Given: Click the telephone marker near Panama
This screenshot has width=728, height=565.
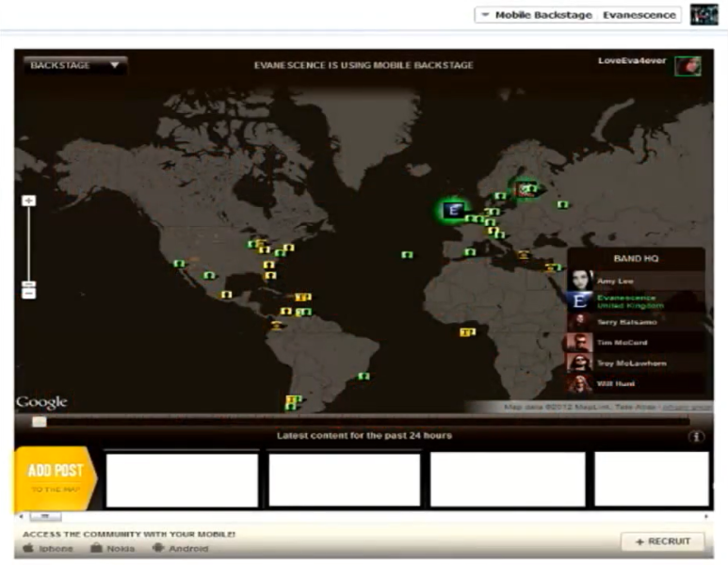Looking at the screenshot, I should coord(277,325).
